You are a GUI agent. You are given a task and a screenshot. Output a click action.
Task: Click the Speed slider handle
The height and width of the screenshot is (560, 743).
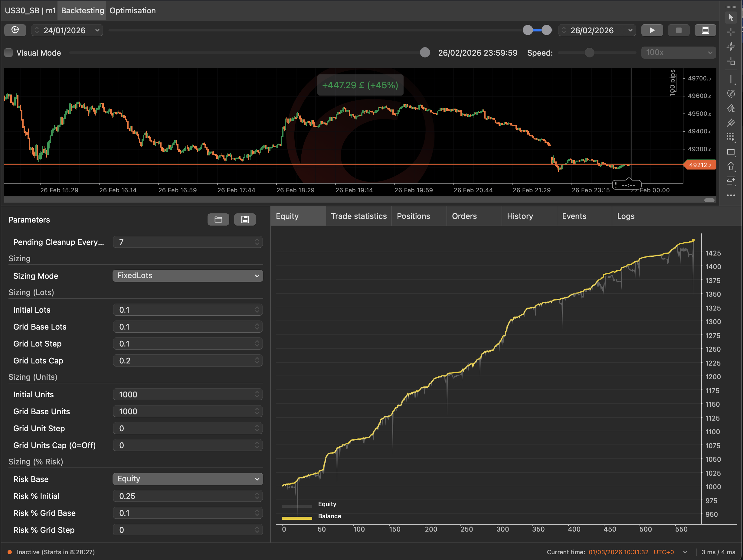click(589, 53)
